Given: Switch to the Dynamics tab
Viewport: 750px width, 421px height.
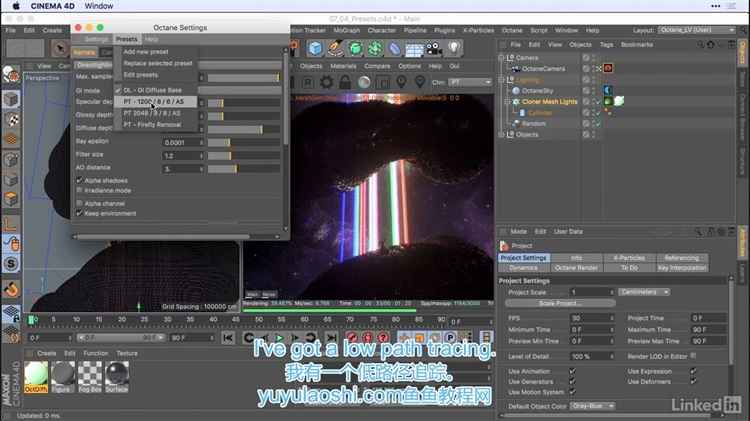Looking at the screenshot, I should coord(524,268).
